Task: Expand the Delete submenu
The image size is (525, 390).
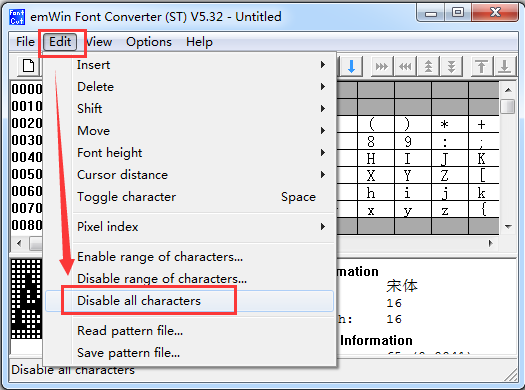Action: click(190, 87)
